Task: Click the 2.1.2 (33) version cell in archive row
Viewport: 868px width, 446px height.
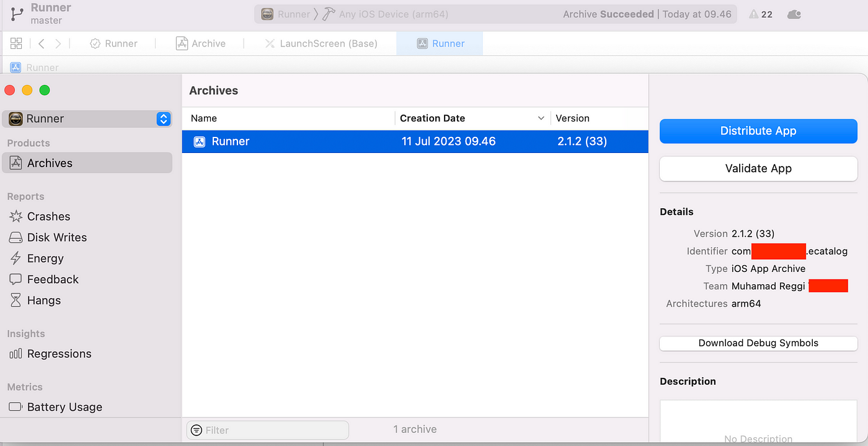Action: [582, 141]
